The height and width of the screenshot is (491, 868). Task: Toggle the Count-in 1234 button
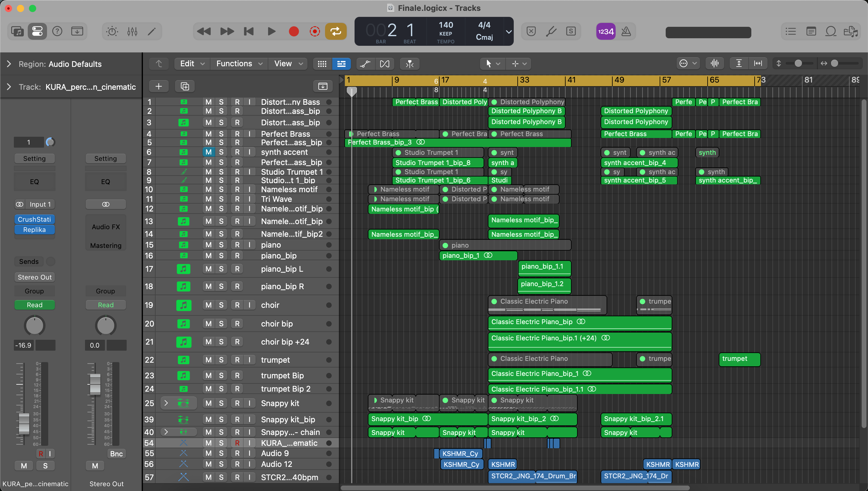click(606, 31)
